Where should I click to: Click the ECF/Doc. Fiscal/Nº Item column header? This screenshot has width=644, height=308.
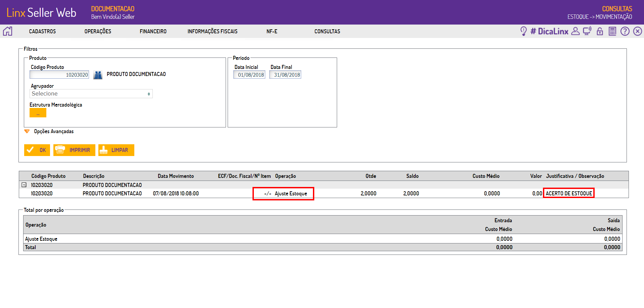tap(244, 176)
